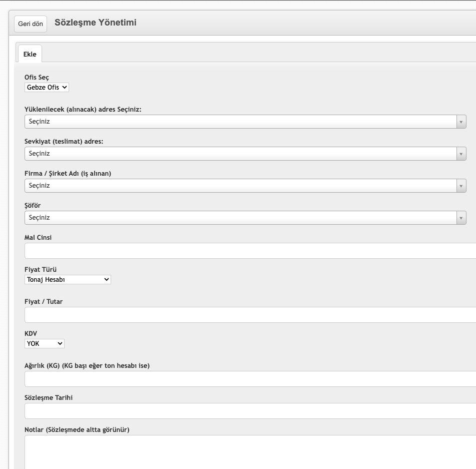
Task: Open the Fiyat Türü Tonaj Hesabı dropdown
Action: (x=68, y=280)
